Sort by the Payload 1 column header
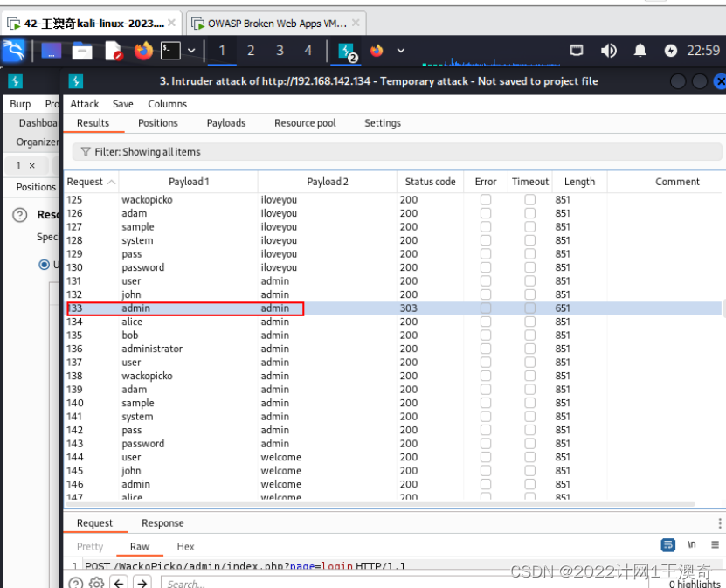This screenshot has height=588, width=726. point(189,182)
